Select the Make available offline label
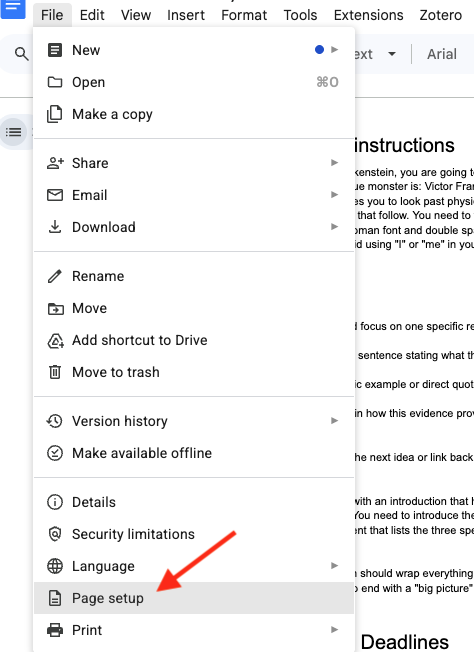This screenshot has height=652, width=474. (x=142, y=453)
